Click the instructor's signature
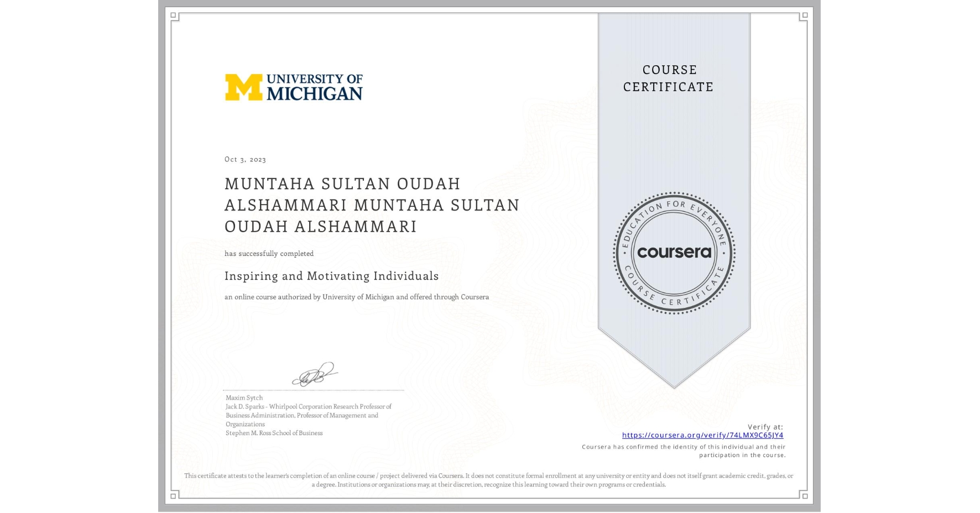Image resolution: width=980 pixels, height=513 pixels. (x=315, y=374)
